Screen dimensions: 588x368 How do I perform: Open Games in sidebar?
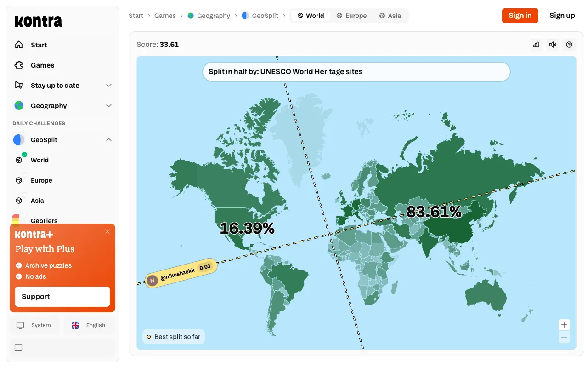pyautogui.click(x=62, y=65)
